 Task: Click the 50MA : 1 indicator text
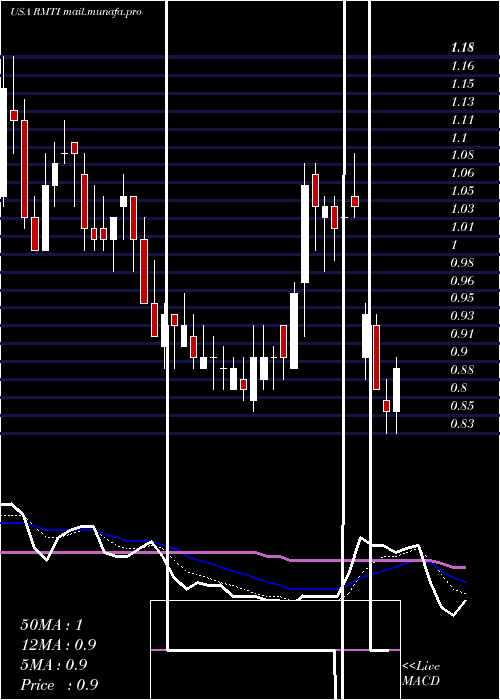tap(52, 625)
